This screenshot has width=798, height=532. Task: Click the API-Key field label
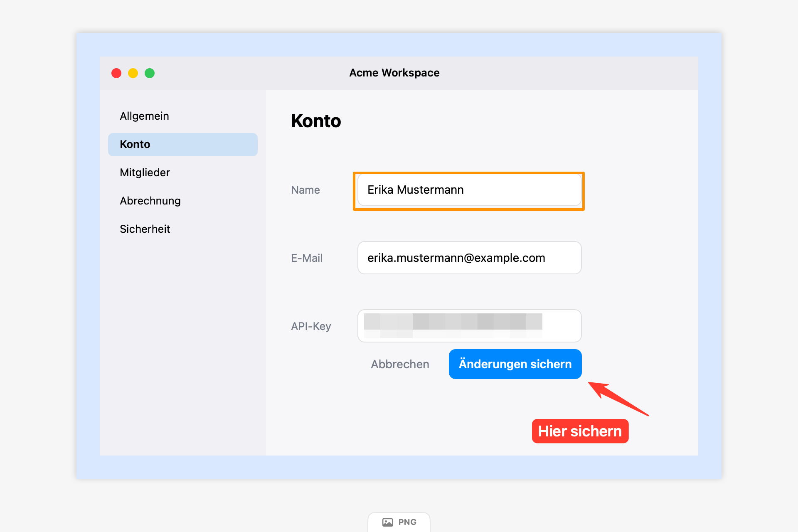pos(311,326)
